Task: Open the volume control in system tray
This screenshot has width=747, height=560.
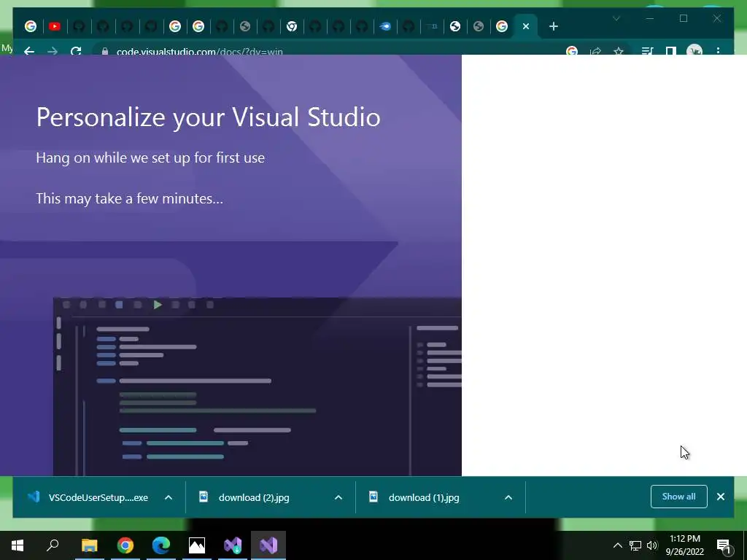Action: pos(652,545)
